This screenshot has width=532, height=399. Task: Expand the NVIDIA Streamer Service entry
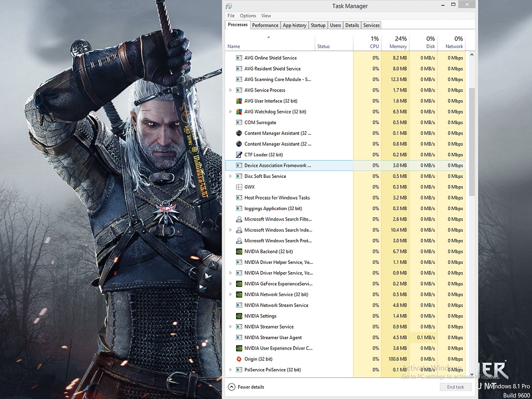coord(231,327)
